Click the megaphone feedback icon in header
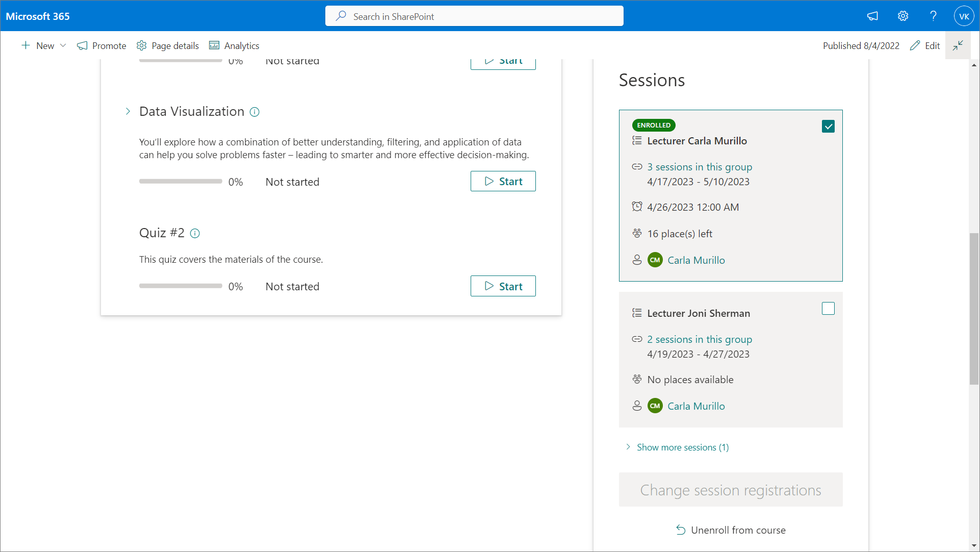The width and height of the screenshot is (980, 552). 872,16
